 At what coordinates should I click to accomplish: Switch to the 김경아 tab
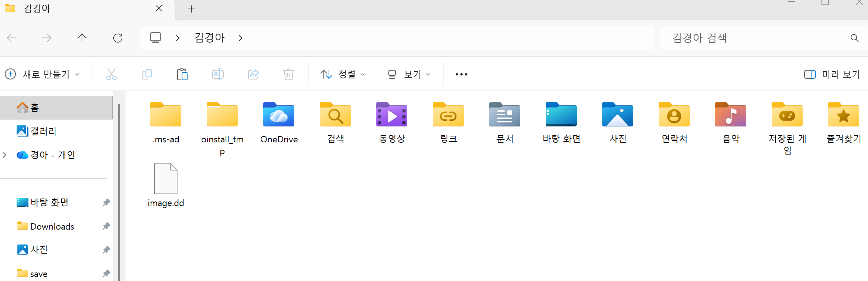(87, 9)
